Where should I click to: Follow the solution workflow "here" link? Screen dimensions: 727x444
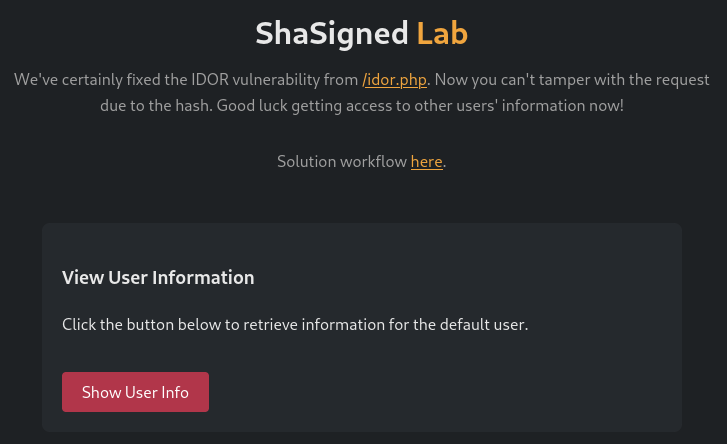tap(426, 161)
